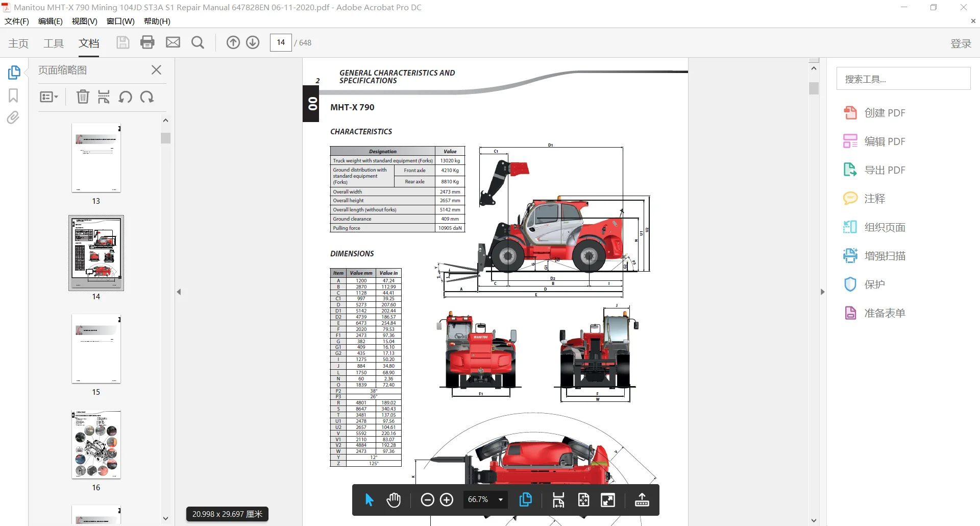The height and width of the screenshot is (526, 980).
Task: Click the 登录 (Sign In) button
Action: (x=961, y=43)
